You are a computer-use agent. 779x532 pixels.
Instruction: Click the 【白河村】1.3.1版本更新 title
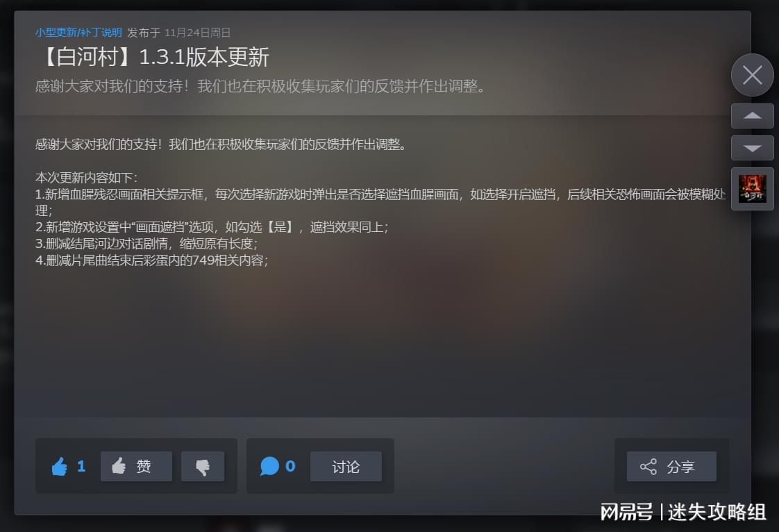(x=153, y=57)
